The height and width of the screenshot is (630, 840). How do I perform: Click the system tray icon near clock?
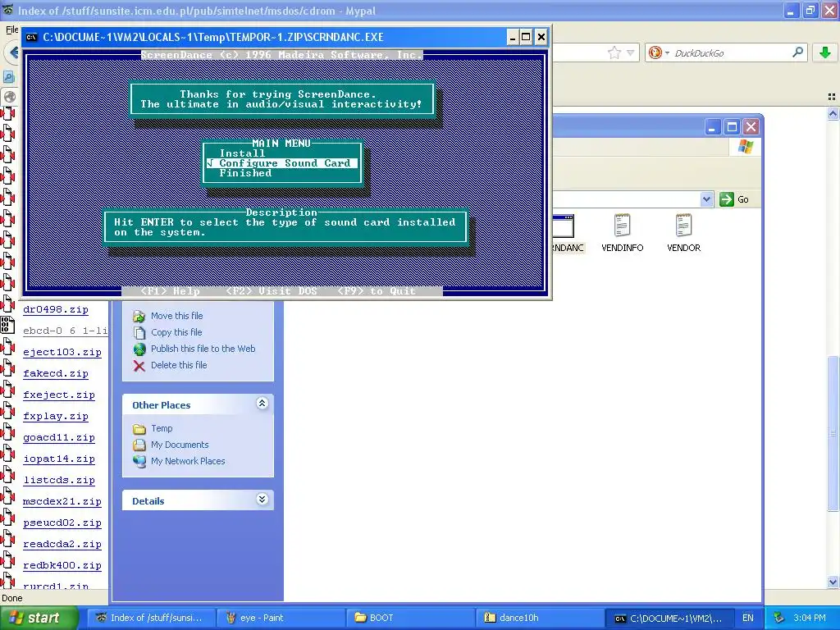(x=779, y=618)
